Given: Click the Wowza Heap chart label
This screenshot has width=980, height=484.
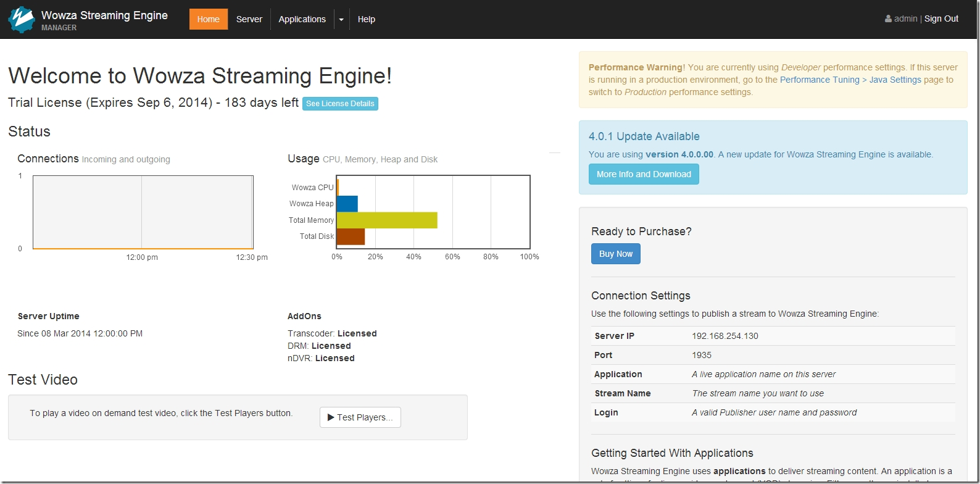Looking at the screenshot, I should point(312,204).
